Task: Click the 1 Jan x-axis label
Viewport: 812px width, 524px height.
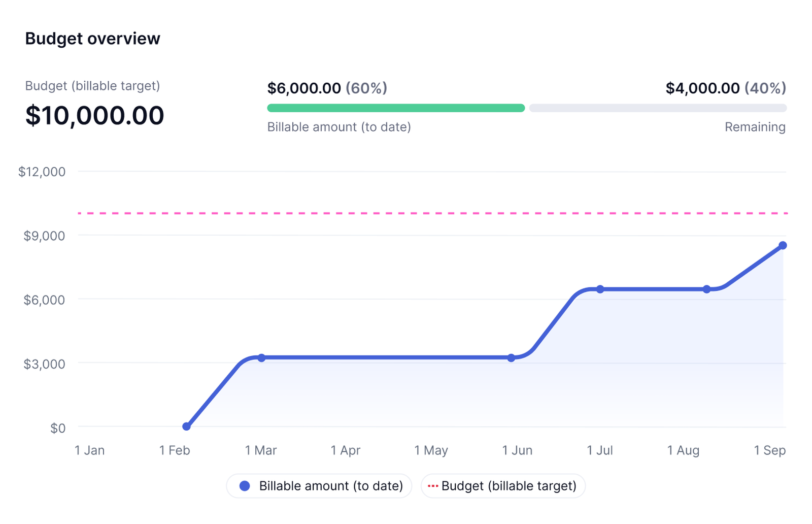Action: pyautogui.click(x=89, y=450)
